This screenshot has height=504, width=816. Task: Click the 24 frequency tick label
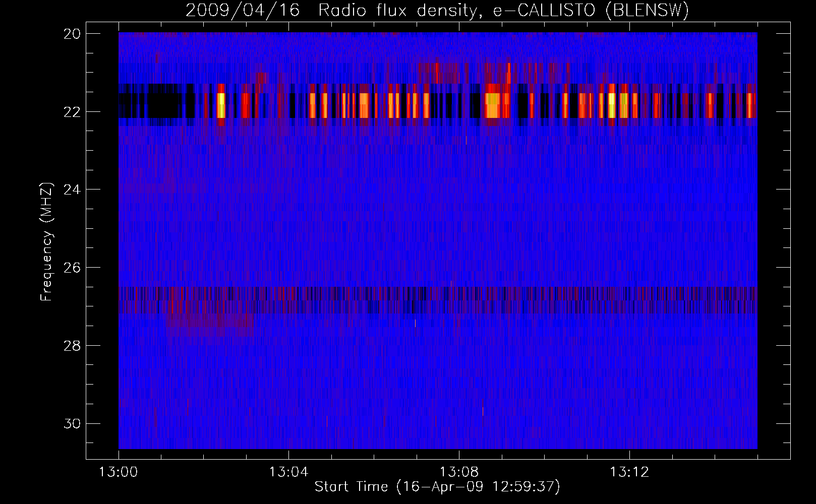(72, 190)
